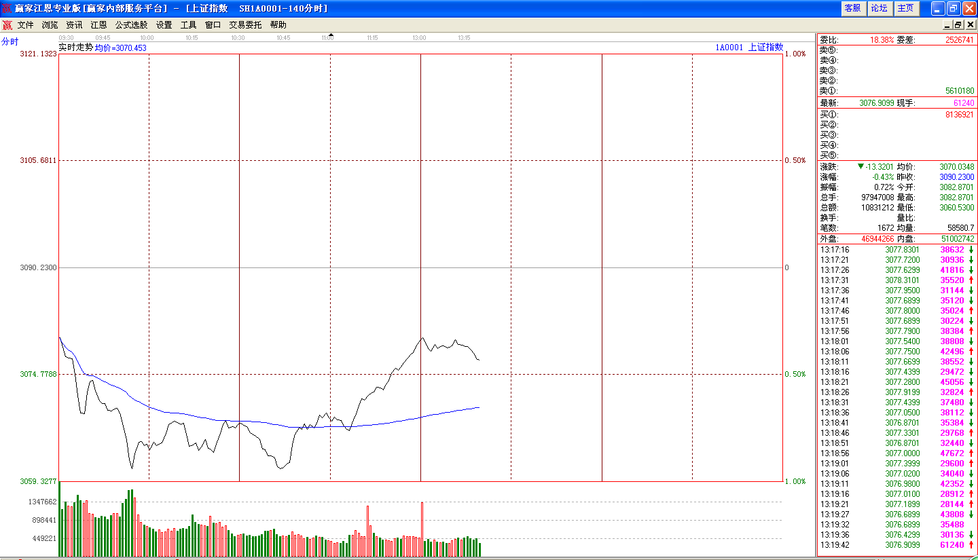Click the 外盘 value 46944266

pos(878,239)
